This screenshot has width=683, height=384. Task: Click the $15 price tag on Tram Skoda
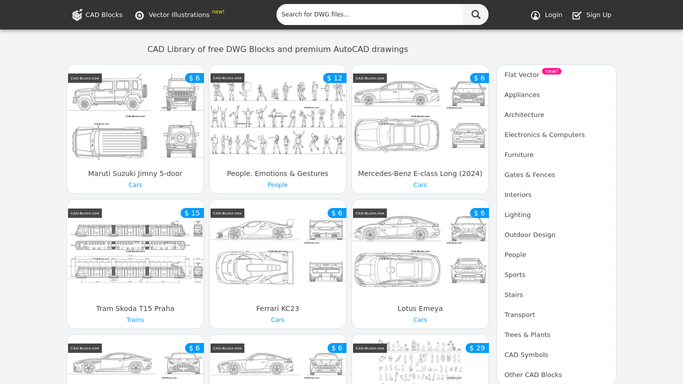coord(192,213)
